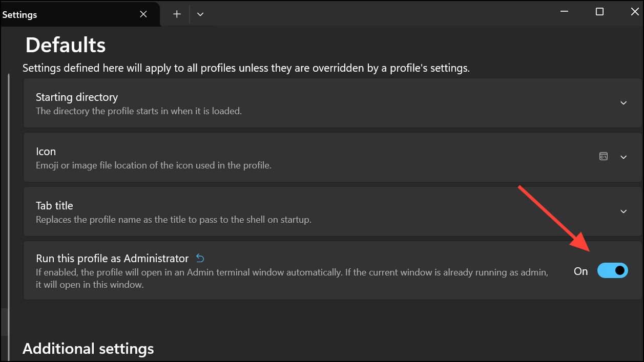Image resolution: width=644 pixels, height=362 pixels.
Task: Click the Icon setting description text
Action: pos(154,165)
